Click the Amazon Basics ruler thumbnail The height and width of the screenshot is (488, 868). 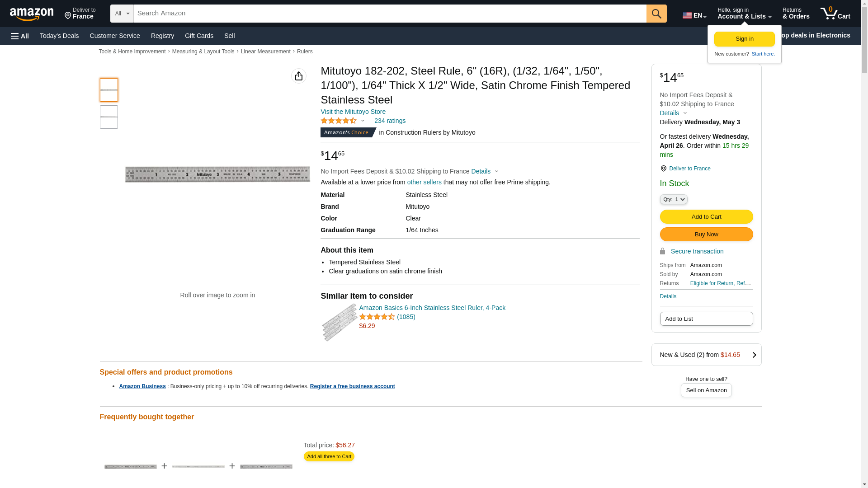pyautogui.click(x=339, y=322)
